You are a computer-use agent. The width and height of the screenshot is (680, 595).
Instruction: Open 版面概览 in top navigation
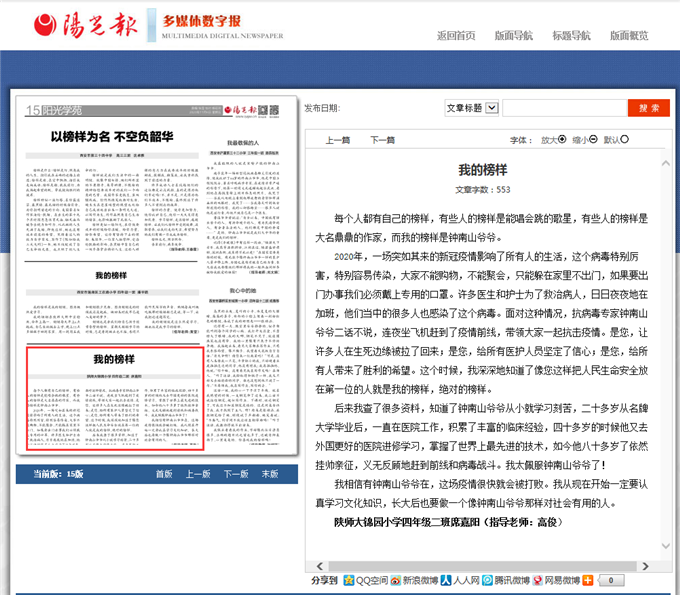(x=629, y=36)
